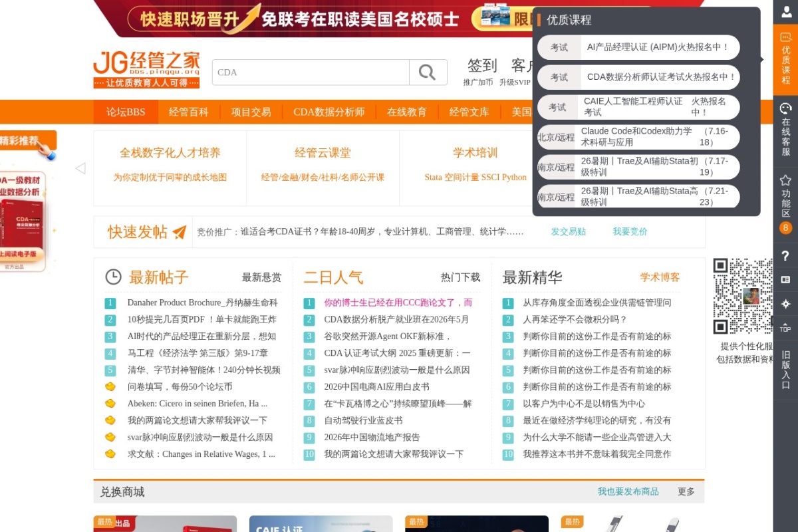798x532 pixels.
Task: Open 旧版入口 sidebar link
Action: point(785,369)
